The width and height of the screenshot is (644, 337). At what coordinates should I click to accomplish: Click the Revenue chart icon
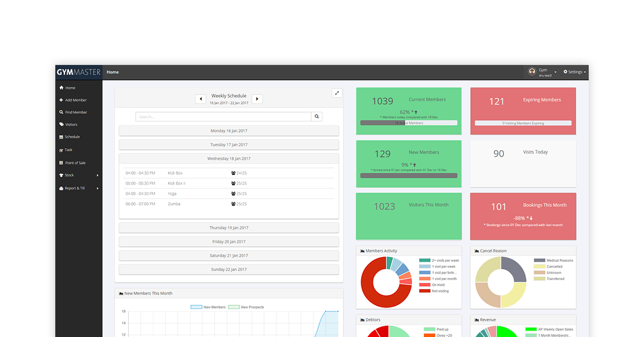tap(477, 320)
